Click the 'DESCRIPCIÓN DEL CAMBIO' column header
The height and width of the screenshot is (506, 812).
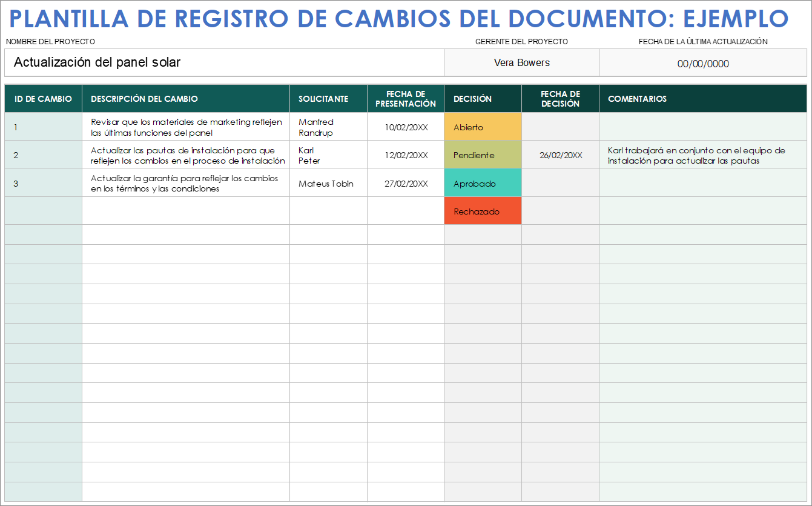(186, 99)
